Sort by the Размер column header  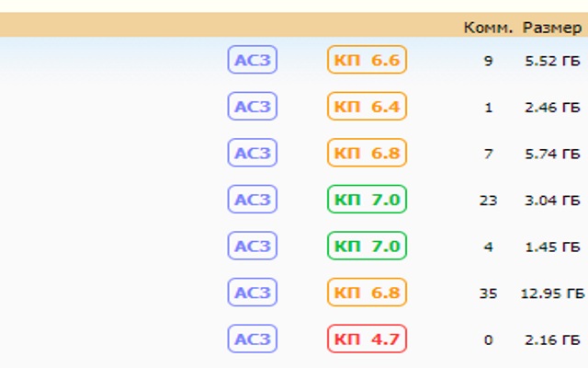pyautogui.click(x=551, y=28)
